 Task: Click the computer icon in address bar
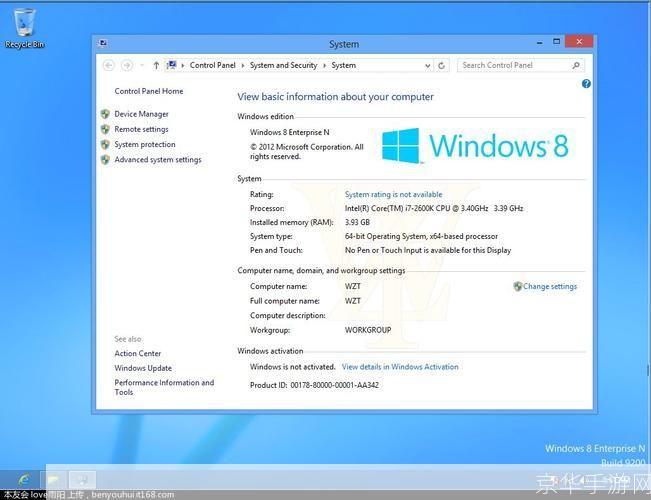[x=171, y=65]
